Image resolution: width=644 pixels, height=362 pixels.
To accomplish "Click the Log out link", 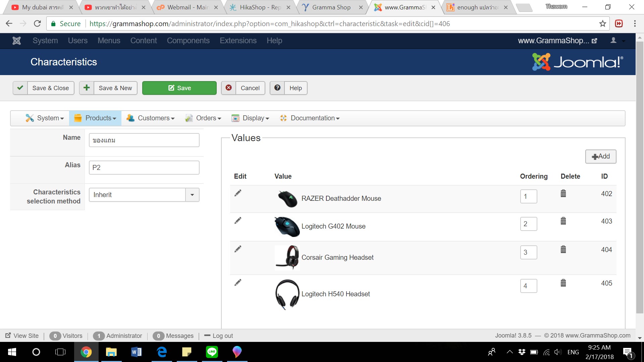I will tap(222, 336).
